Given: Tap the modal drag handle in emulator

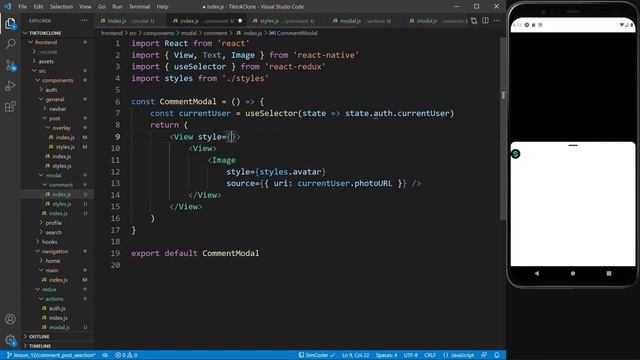Looking at the screenshot, I should click(x=573, y=145).
